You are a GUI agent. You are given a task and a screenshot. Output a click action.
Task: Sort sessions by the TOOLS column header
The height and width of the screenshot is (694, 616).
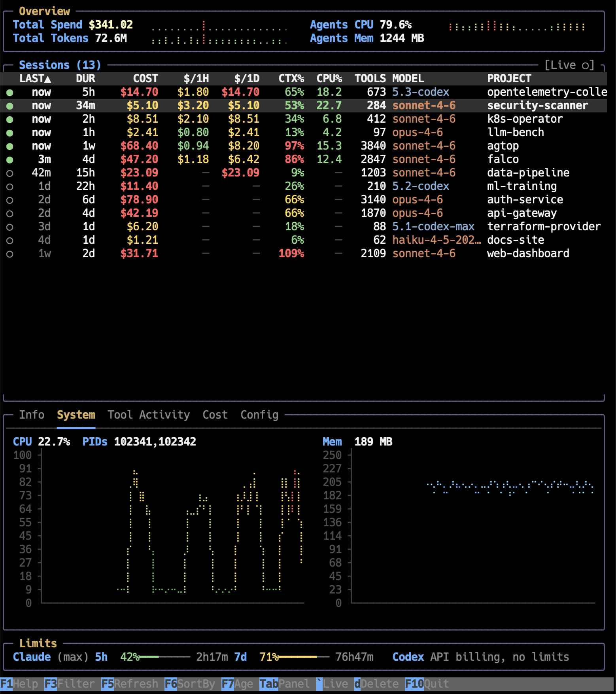pyautogui.click(x=370, y=78)
